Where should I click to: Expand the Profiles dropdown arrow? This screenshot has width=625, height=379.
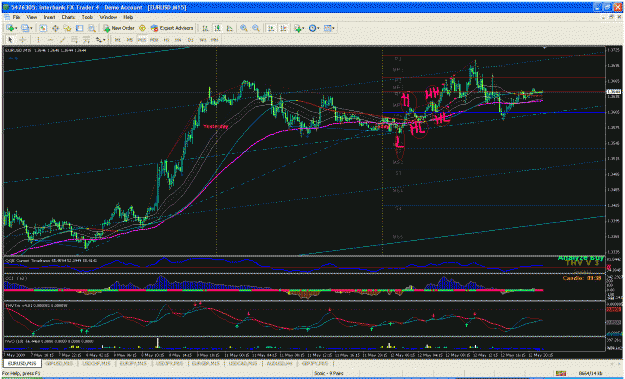31,28
